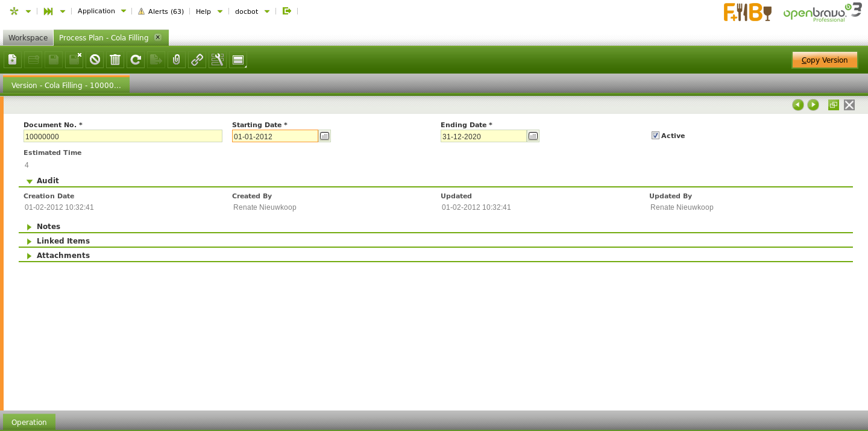This screenshot has width=868, height=431.
Task: Click the log out icon
Action: 287,11
